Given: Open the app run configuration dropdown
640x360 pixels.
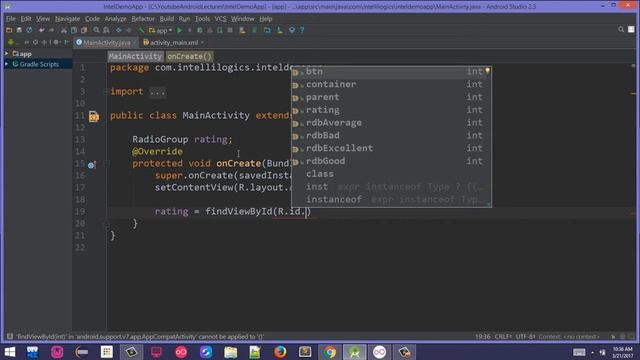Looking at the screenshot, I should (160, 30).
